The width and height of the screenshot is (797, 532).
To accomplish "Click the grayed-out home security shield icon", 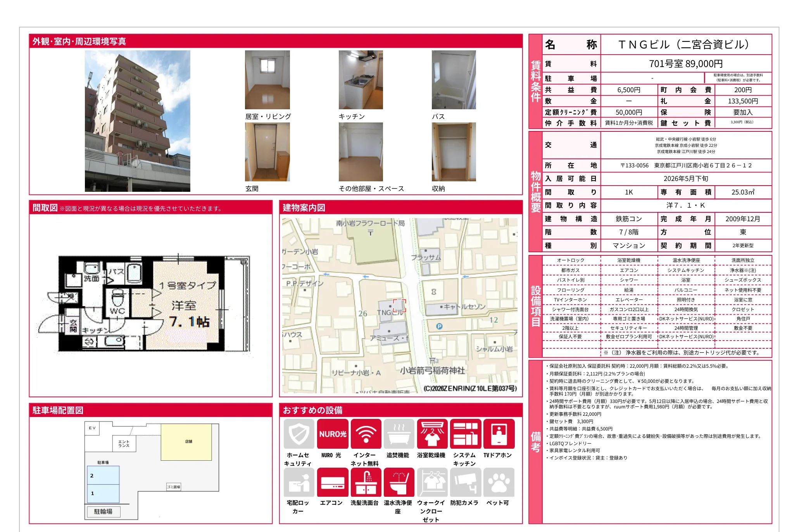I will pos(299,434).
